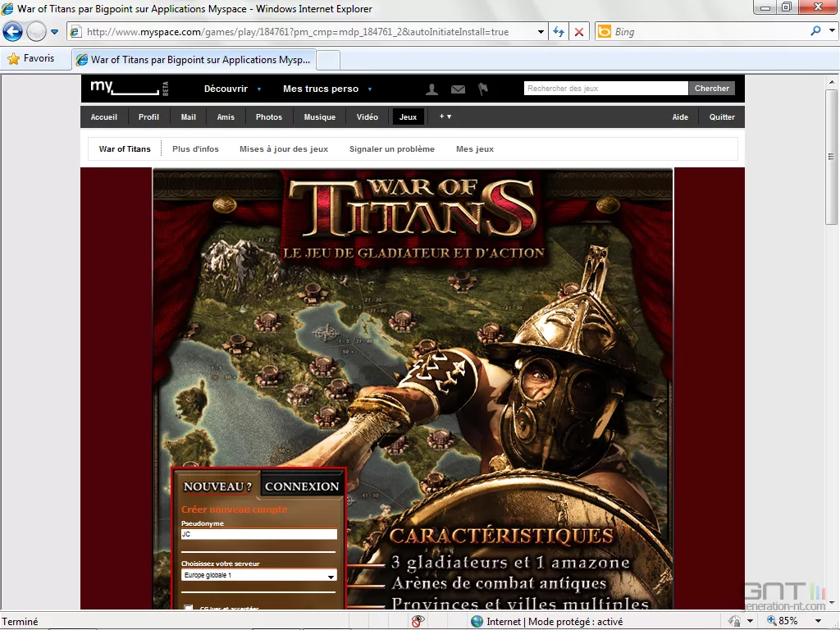This screenshot has height=630, width=840.
Task: Go back with the browser Back arrow
Action: click(x=12, y=32)
